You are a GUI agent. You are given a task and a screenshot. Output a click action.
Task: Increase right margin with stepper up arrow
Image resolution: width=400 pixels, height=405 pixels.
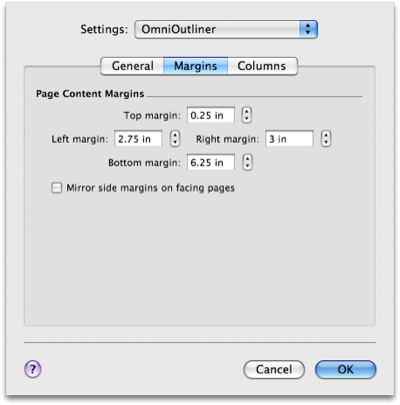(x=326, y=135)
